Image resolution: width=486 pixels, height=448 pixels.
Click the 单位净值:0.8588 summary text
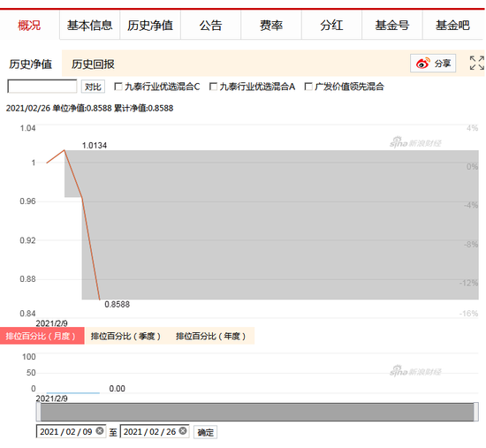(82, 108)
